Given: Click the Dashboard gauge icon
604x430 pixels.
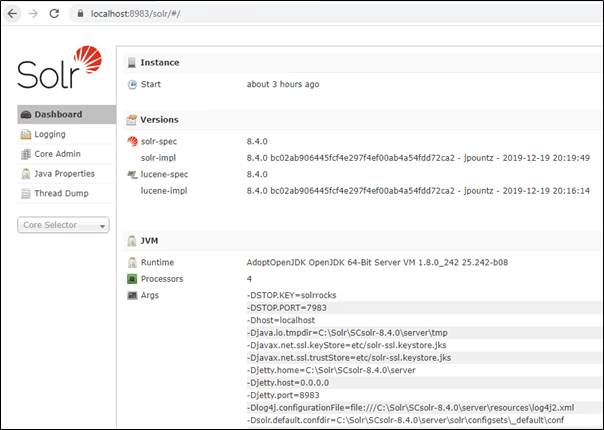Looking at the screenshot, I should 26,114.
